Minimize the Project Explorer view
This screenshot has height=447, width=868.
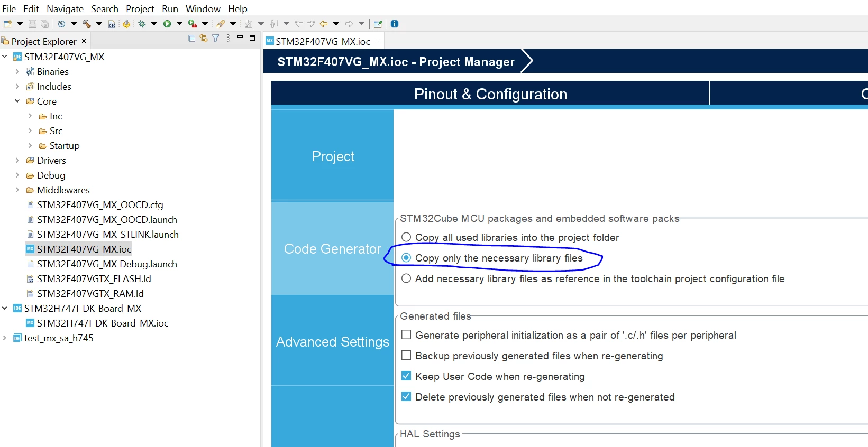pos(240,38)
